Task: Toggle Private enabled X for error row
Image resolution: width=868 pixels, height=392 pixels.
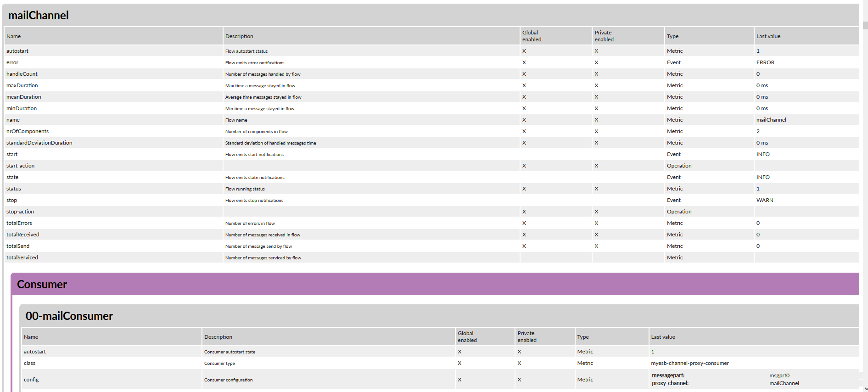Action: pyautogui.click(x=596, y=62)
